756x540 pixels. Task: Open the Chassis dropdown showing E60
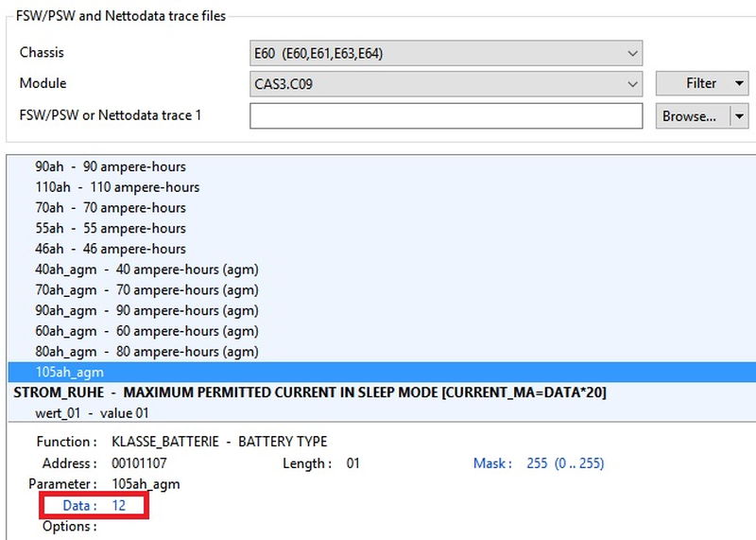445,53
